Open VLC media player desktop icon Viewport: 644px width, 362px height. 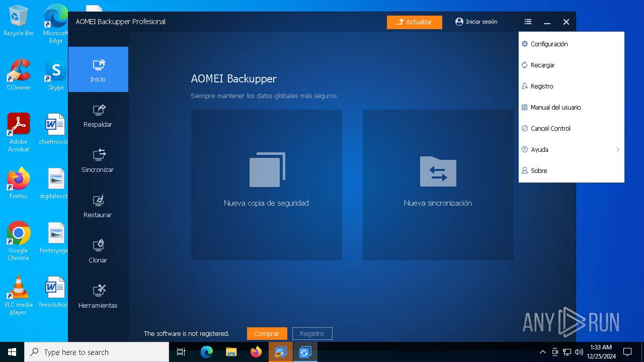coord(19,296)
